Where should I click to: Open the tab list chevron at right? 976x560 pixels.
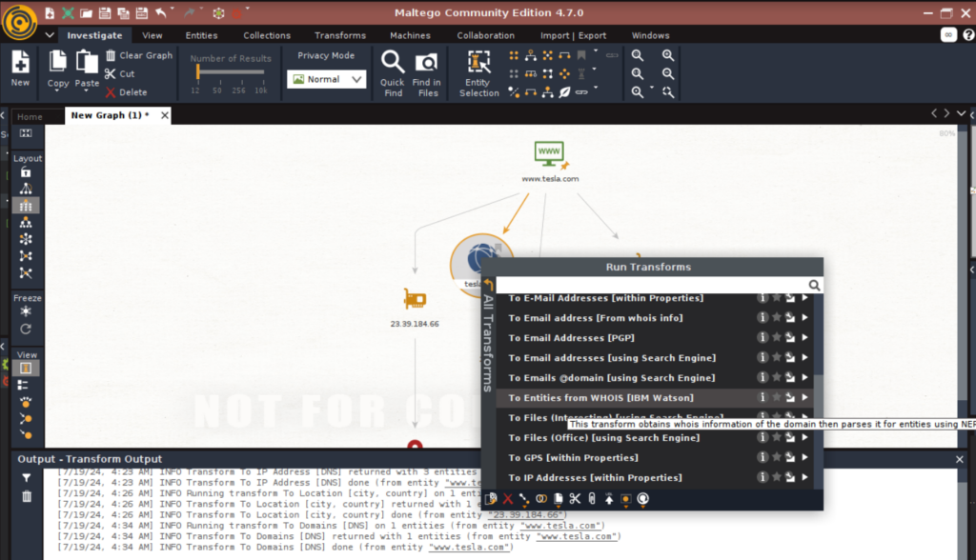[961, 113]
